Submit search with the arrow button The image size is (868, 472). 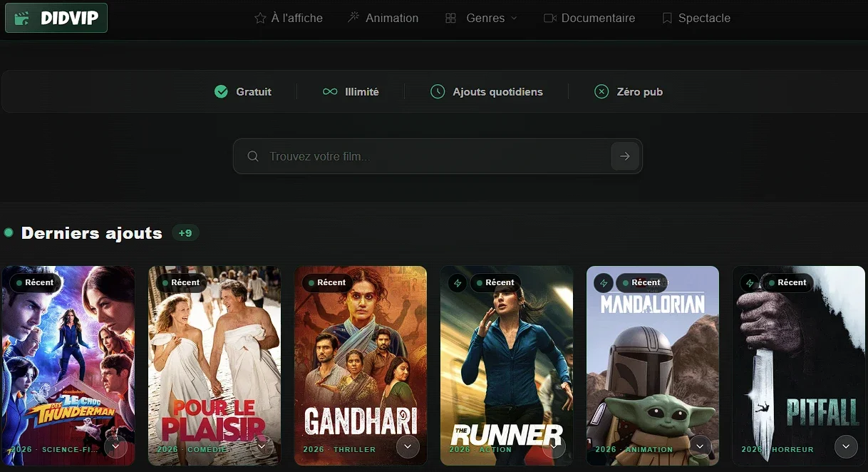625,156
